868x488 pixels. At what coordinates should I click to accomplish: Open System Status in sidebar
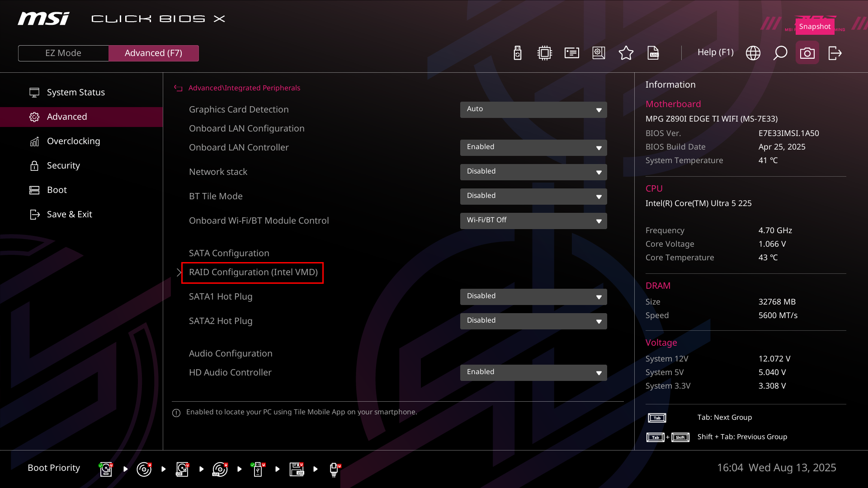coord(81,92)
